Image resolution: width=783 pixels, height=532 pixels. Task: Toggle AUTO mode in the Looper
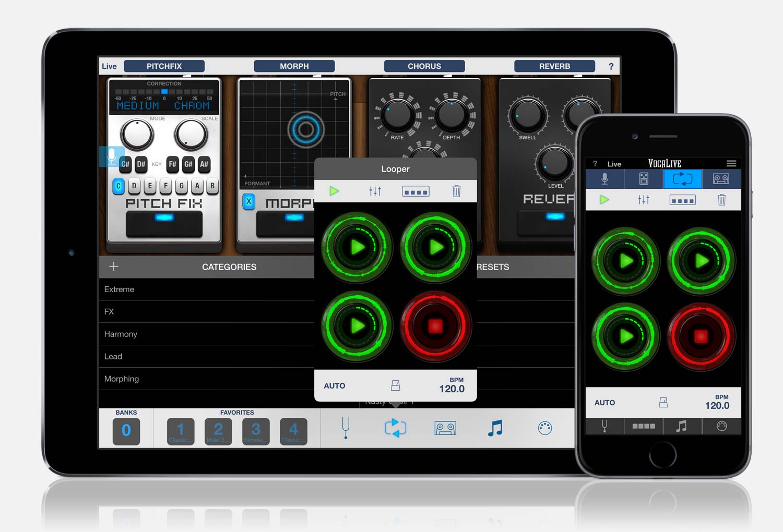334,385
